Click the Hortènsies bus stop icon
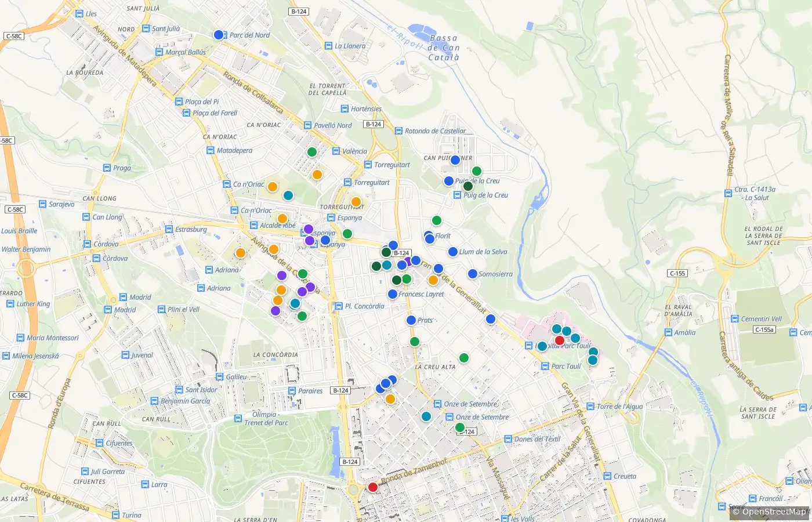 [x=345, y=108]
